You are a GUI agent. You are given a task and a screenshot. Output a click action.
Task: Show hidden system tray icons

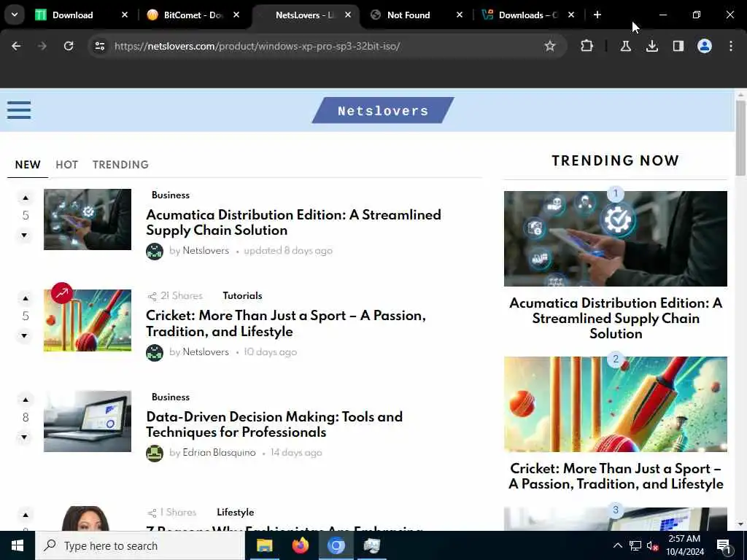click(617, 545)
